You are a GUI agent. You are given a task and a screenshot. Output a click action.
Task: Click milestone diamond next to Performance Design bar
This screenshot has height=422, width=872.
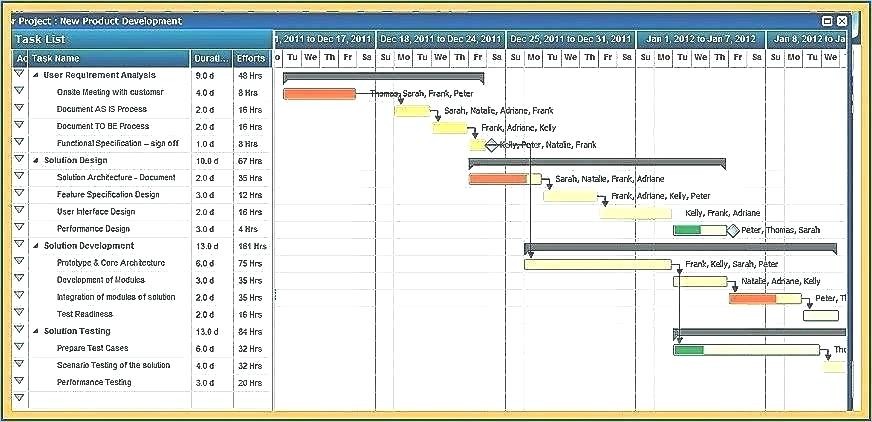click(733, 230)
